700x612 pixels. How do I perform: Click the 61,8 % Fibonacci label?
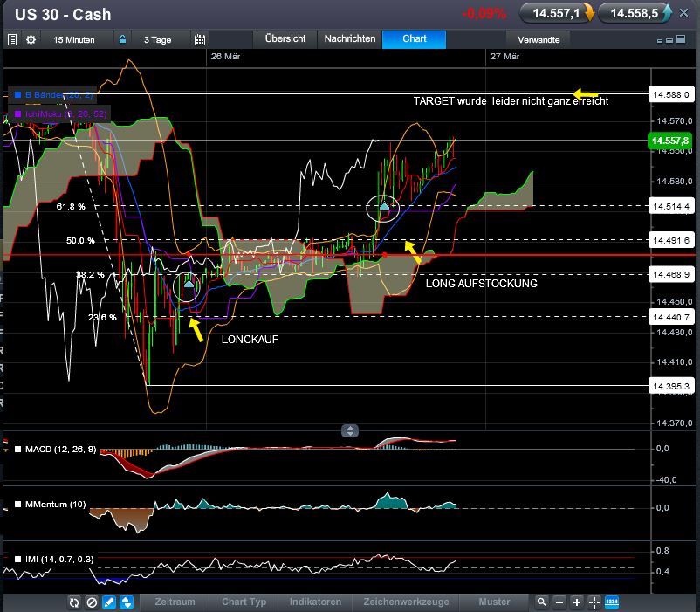[x=71, y=206]
